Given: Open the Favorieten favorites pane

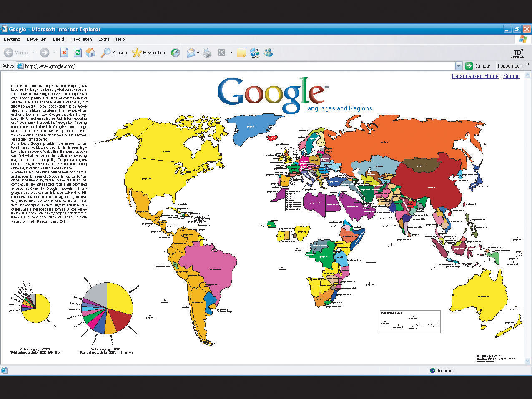Looking at the screenshot, I should tap(148, 53).
